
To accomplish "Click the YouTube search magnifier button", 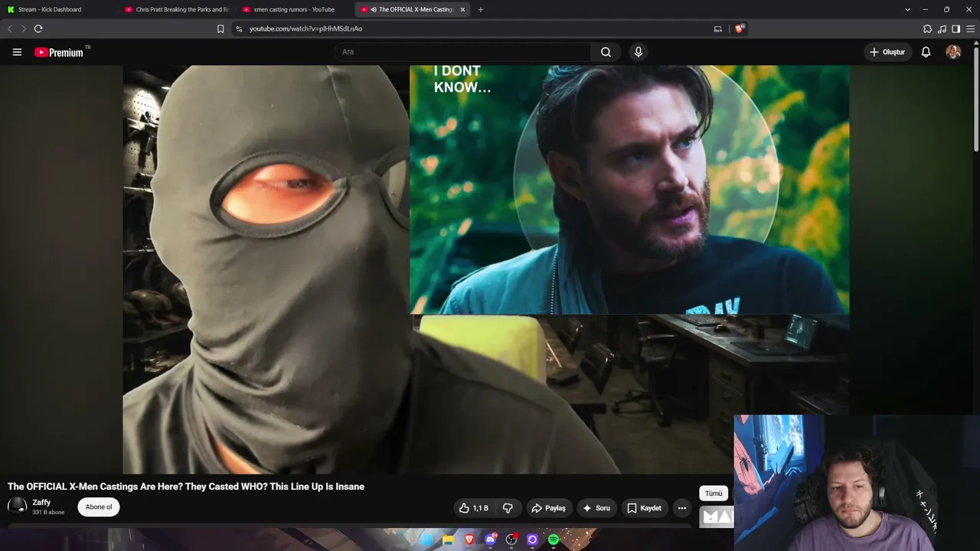I will (x=606, y=52).
